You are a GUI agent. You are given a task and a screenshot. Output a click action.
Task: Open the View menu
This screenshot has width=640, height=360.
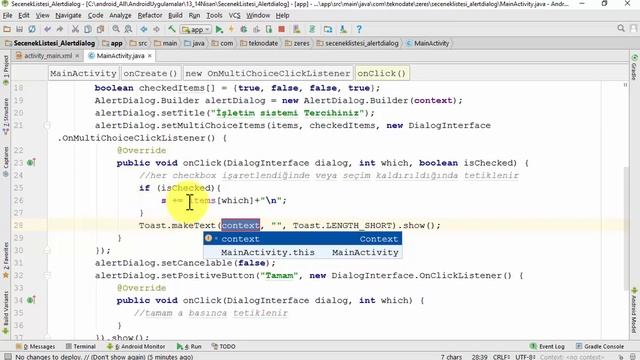[x=42, y=16]
